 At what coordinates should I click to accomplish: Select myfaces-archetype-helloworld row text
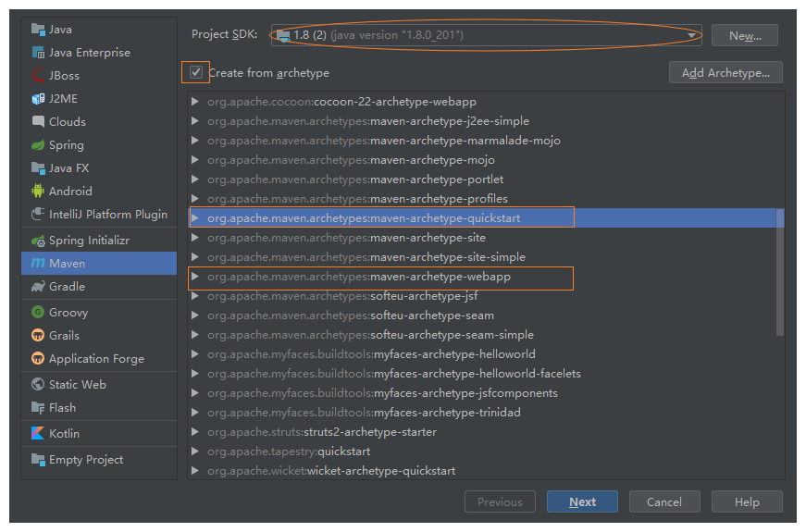[x=372, y=354]
